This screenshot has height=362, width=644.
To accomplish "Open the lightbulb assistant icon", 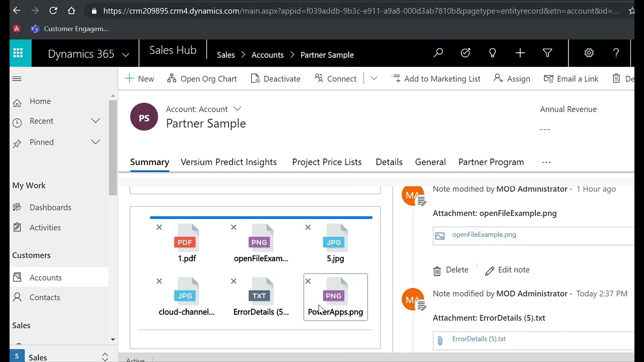I will point(493,53).
